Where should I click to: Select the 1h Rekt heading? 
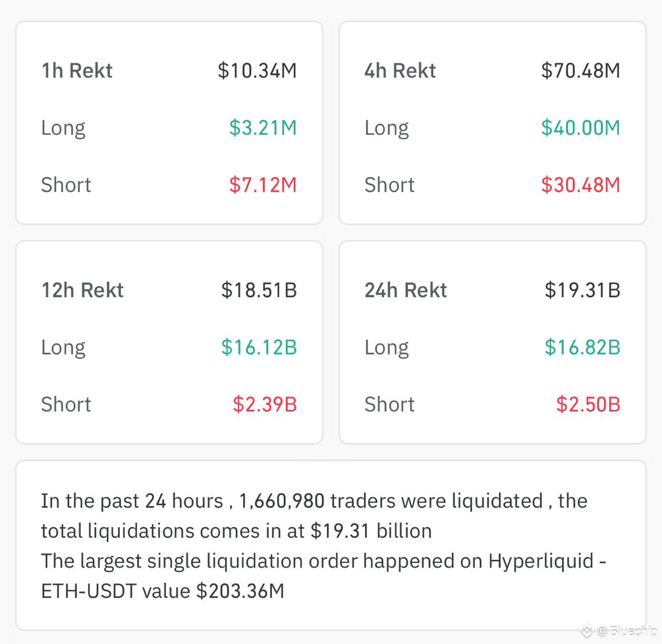pos(77,71)
